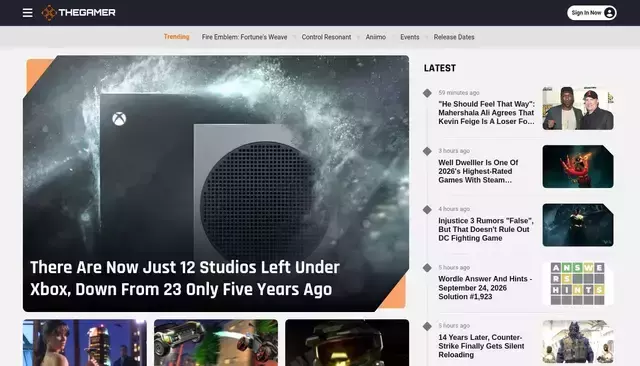Click the TheGamer logo
Viewport: 640px width, 366px height.
pos(78,13)
